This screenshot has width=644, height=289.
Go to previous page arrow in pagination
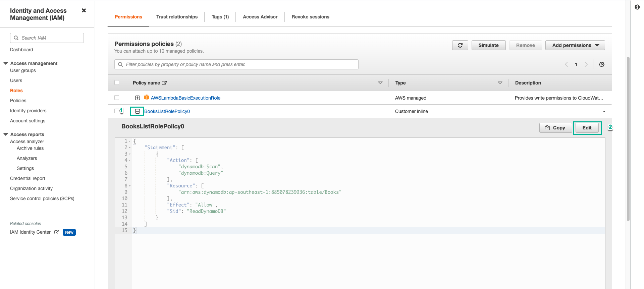click(566, 64)
